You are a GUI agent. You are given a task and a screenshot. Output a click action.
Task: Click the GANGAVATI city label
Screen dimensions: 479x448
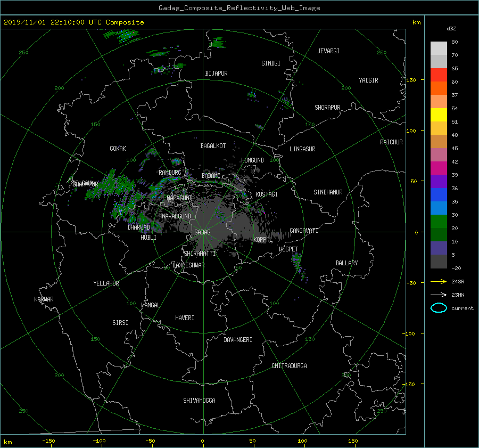[x=304, y=231]
